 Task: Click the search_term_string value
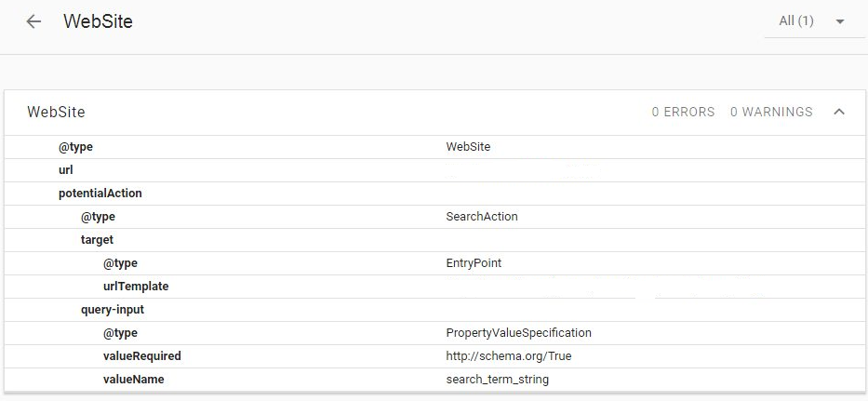497,380
